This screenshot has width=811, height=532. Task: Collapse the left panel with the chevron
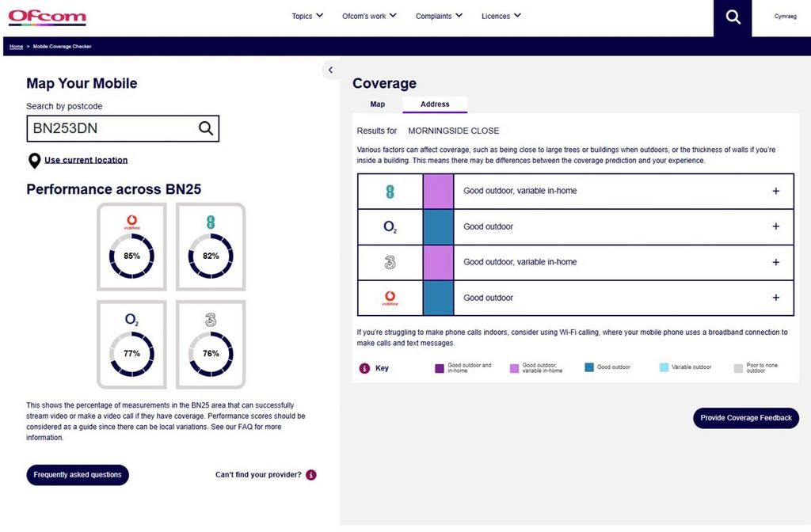coord(330,70)
